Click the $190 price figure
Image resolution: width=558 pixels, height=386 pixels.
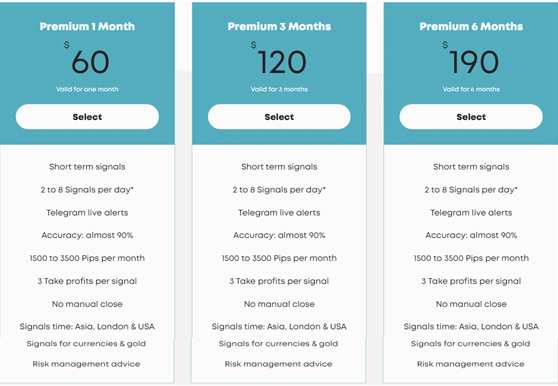(470, 58)
